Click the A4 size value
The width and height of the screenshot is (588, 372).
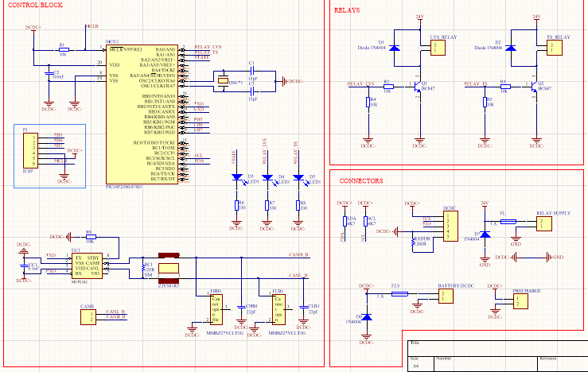pos(415,366)
